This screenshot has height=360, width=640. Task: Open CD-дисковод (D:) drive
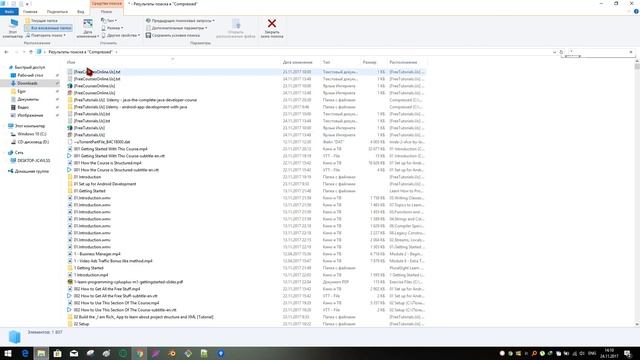tap(33, 142)
